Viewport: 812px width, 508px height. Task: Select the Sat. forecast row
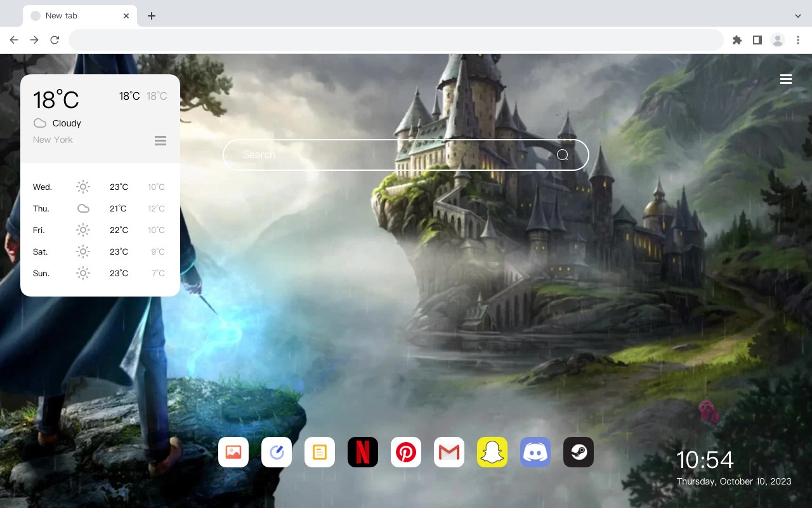click(100, 251)
